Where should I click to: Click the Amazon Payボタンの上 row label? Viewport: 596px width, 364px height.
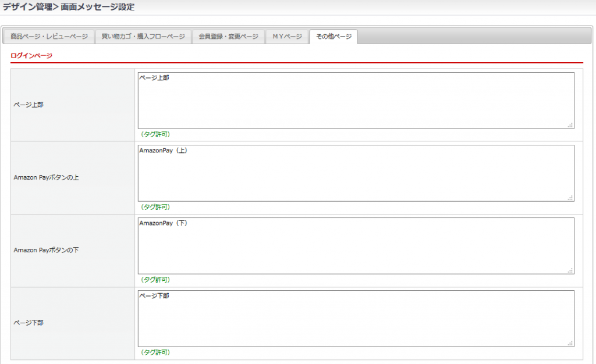(x=47, y=177)
